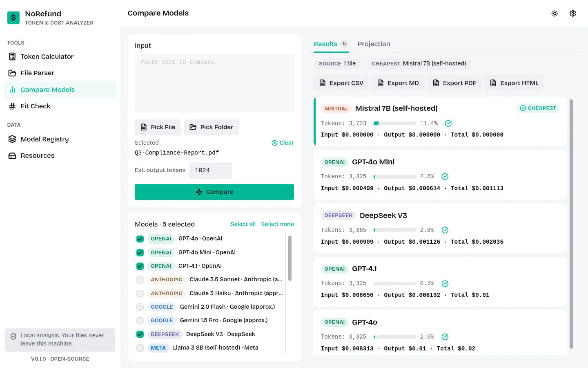This screenshot has width=588, height=368.
Task: Click the shield icon beside Local analysis note
Action: 13,336
